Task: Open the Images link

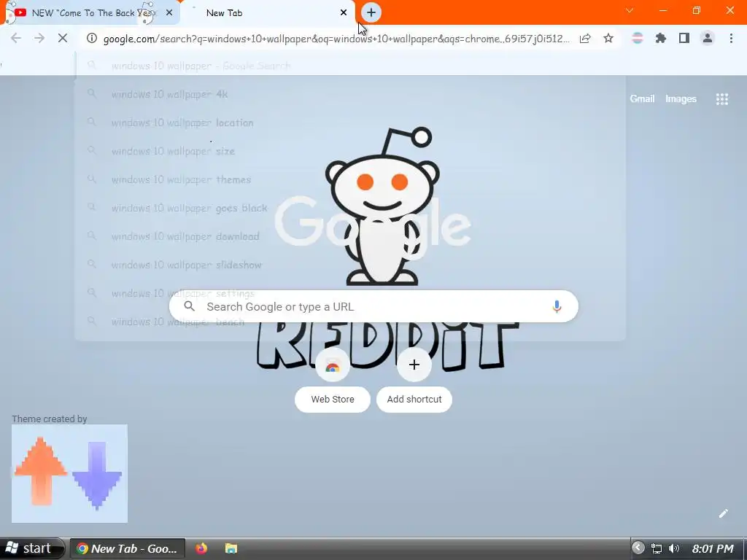Action: click(x=681, y=98)
